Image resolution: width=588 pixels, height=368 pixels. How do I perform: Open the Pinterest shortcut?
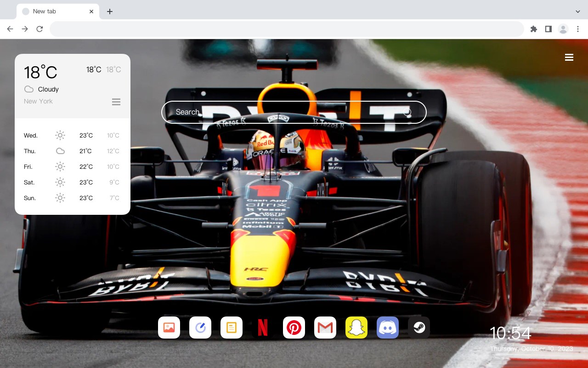tap(294, 328)
